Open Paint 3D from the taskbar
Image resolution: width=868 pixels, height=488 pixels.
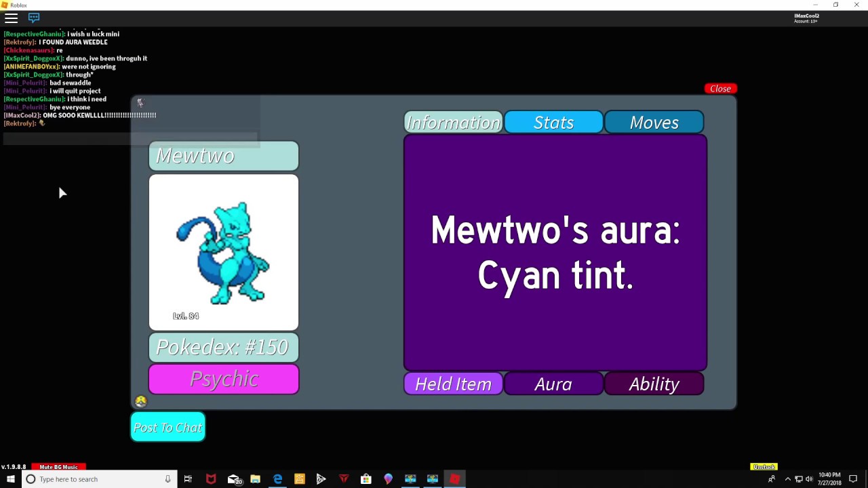[x=388, y=479]
